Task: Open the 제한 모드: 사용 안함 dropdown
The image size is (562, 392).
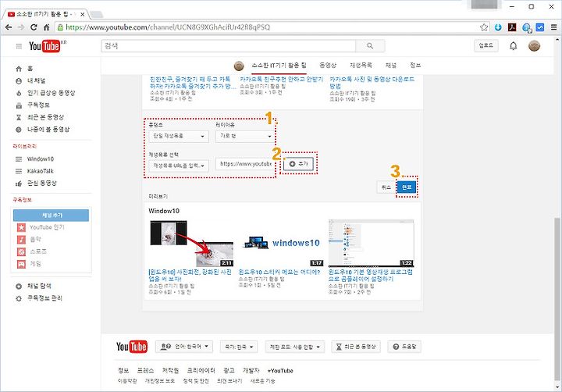Action: click(294, 347)
